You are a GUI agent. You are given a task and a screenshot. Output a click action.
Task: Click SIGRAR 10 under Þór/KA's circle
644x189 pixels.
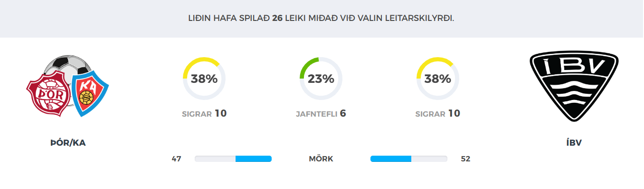pos(204,114)
